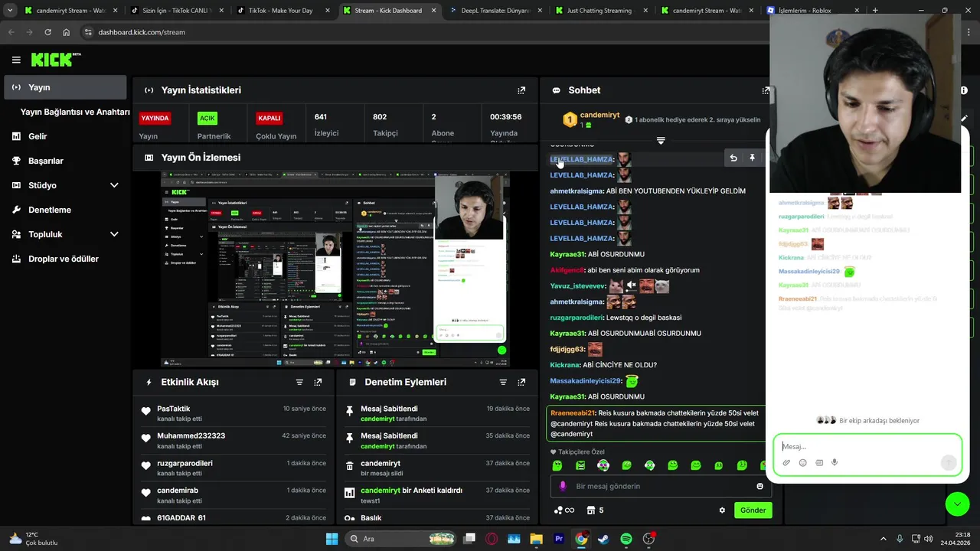This screenshot has height=551, width=980.
Task: Open Denetleme in the sidebar
Action: (x=65, y=210)
